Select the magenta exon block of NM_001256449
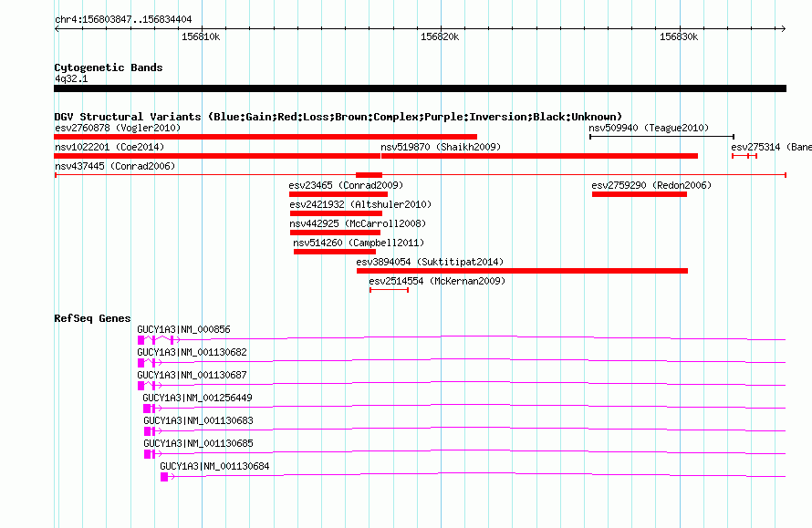The width and height of the screenshot is (812, 528). [147, 409]
